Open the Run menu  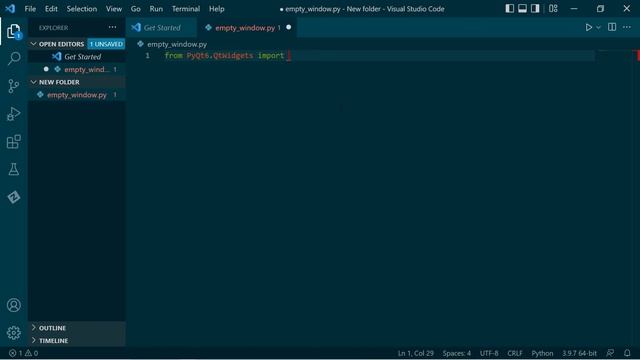pyautogui.click(x=156, y=9)
